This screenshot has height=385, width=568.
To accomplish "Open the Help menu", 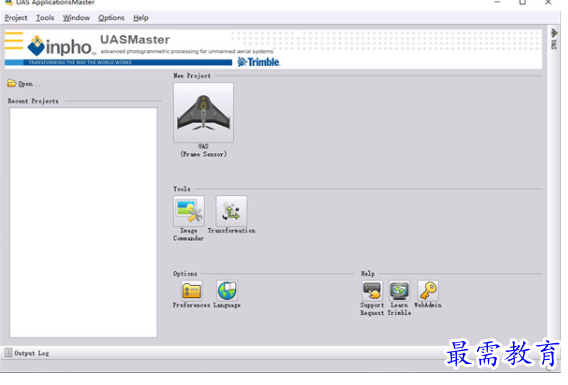I will pyautogui.click(x=141, y=18).
